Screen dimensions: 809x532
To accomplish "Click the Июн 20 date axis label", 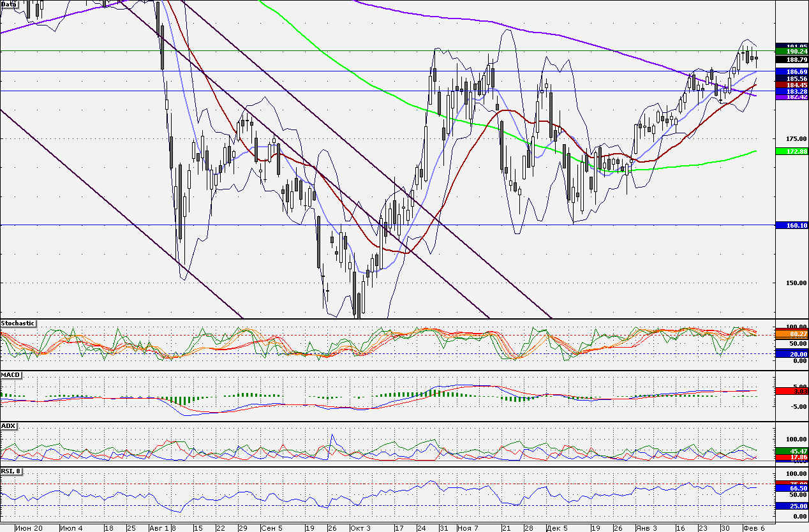I will pyautogui.click(x=29, y=528).
